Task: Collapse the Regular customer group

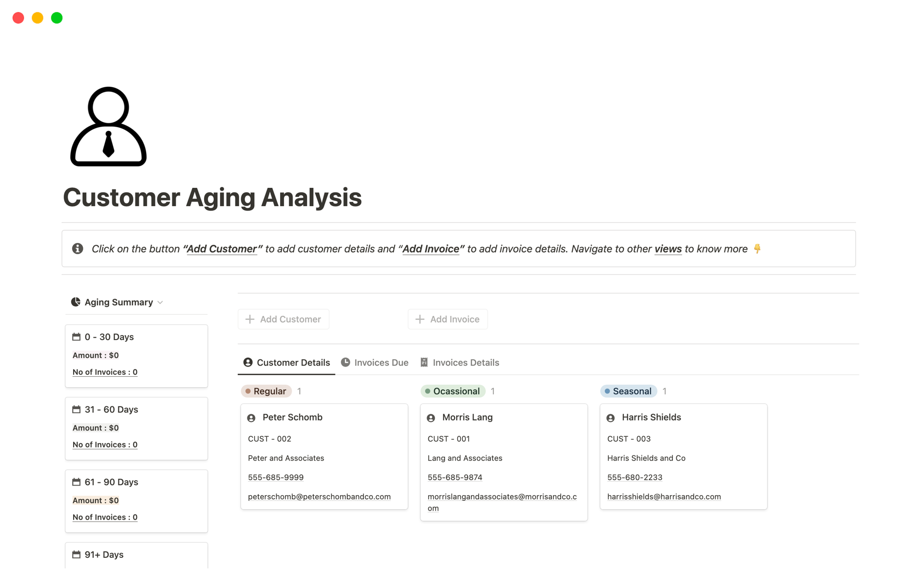Action: pos(266,391)
